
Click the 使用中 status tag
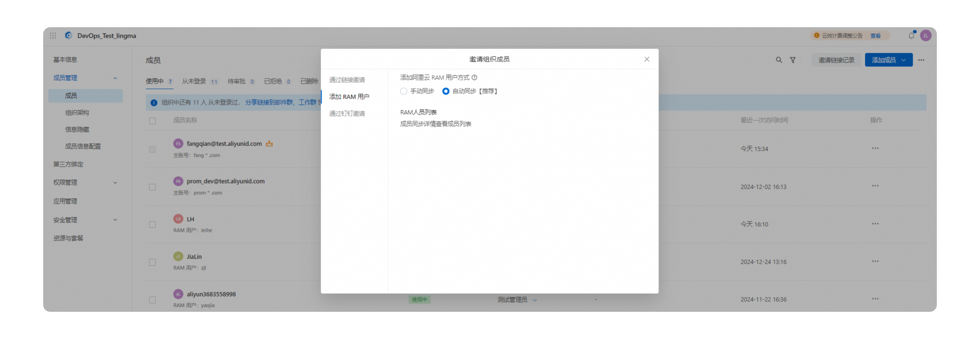[x=419, y=300]
